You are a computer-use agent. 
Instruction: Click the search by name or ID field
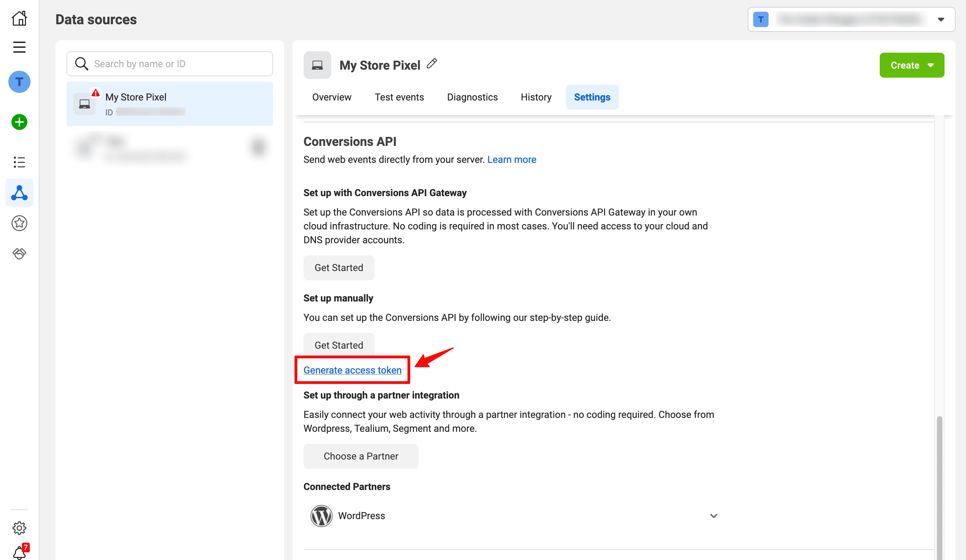tap(169, 64)
